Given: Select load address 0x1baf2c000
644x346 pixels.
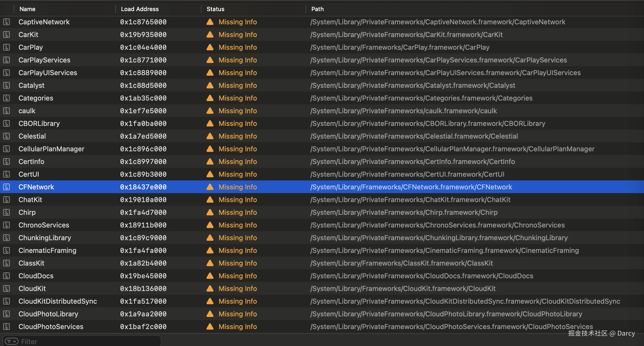Looking at the screenshot, I should coord(143,326).
